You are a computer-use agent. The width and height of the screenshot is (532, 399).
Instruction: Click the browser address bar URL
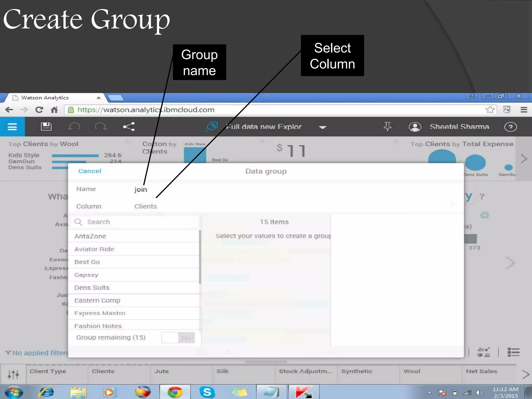coord(146,110)
